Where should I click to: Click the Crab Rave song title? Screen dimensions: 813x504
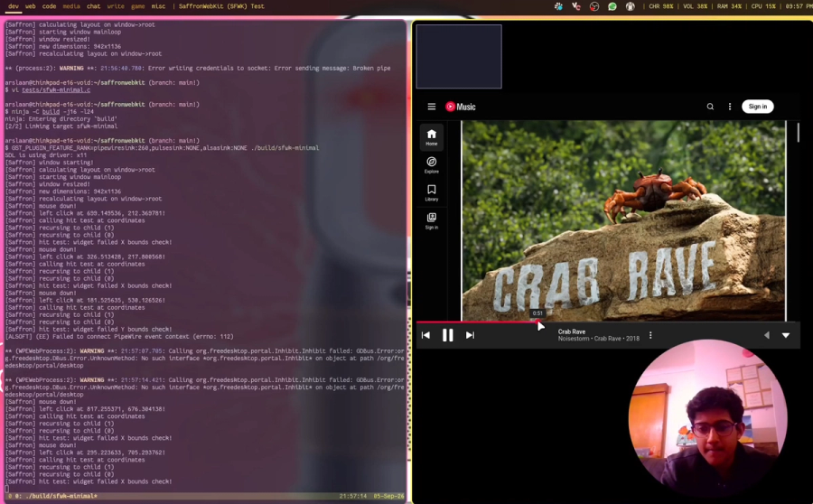pyautogui.click(x=572, y=331)
